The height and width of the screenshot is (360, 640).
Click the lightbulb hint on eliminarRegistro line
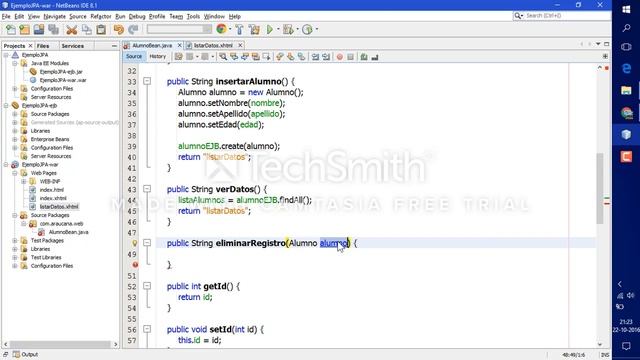(134, 243)
